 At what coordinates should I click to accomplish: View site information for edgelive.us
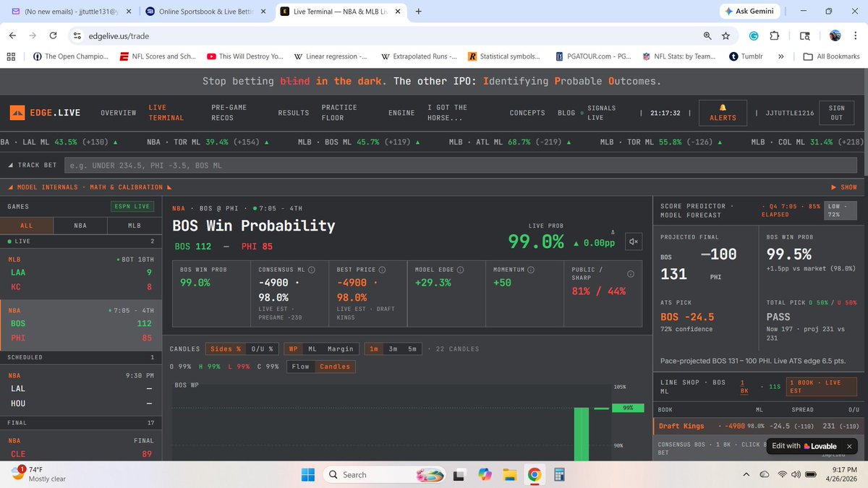click(77, 35)
